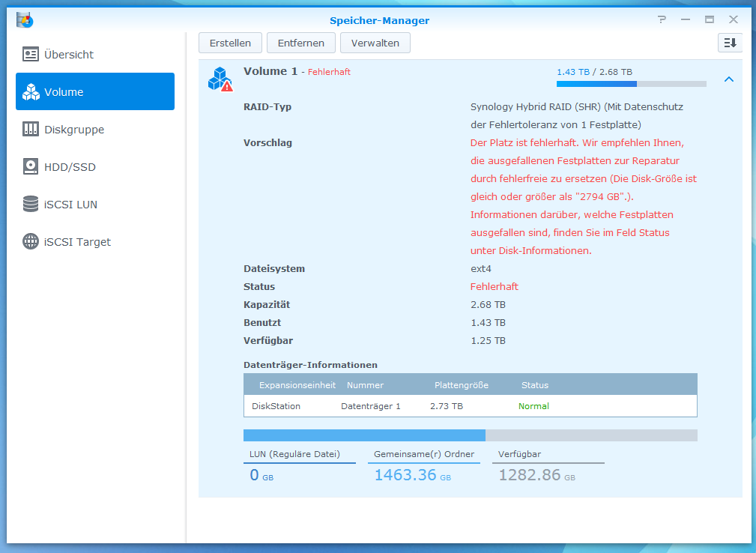The height and width of the screenshot is (553, 756).
Task: Click the Entfernen button
Action: pos(301,43)
